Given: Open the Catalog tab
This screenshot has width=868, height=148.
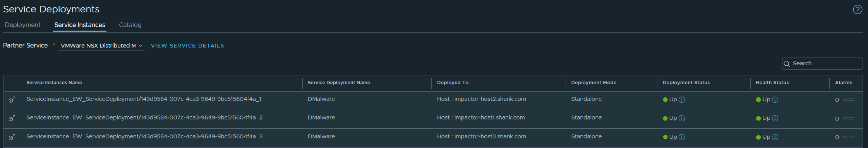Looking at the screenshot, I should (130, 25).
